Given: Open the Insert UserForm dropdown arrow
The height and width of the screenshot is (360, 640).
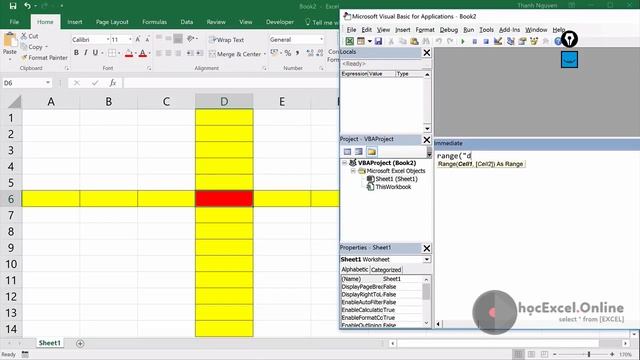Looking at the screenshot, I should (369, 41).
